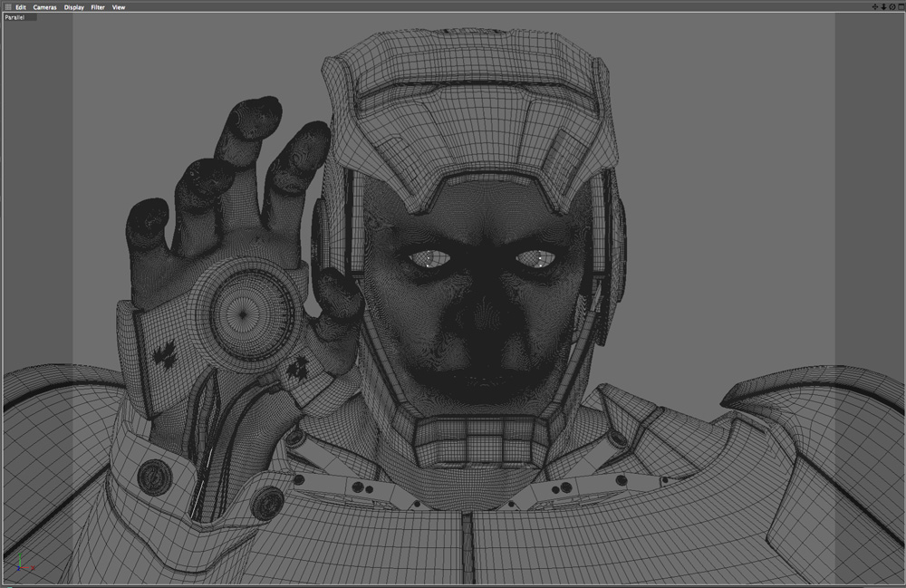Viewport: 906px width, 588px height.
Task: Click the viewport zoom camera arrow icon
Action: (883, 7)
